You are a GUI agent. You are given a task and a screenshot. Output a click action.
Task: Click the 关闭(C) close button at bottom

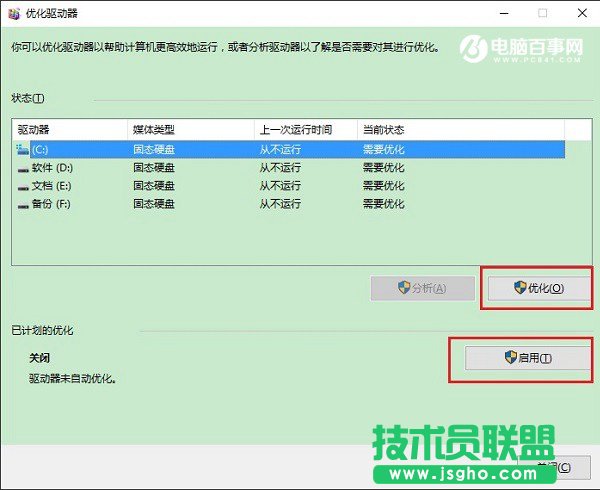click(554, 467)
